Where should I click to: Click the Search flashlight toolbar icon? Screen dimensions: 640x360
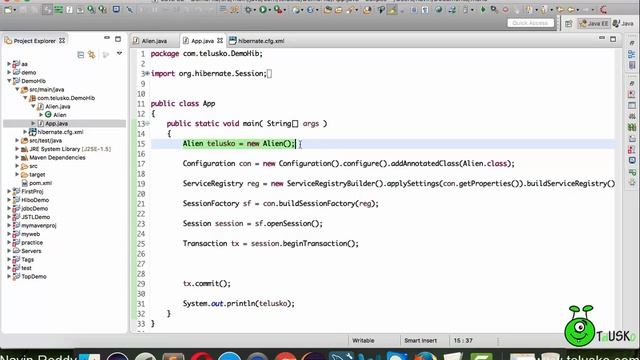point(350,9)
